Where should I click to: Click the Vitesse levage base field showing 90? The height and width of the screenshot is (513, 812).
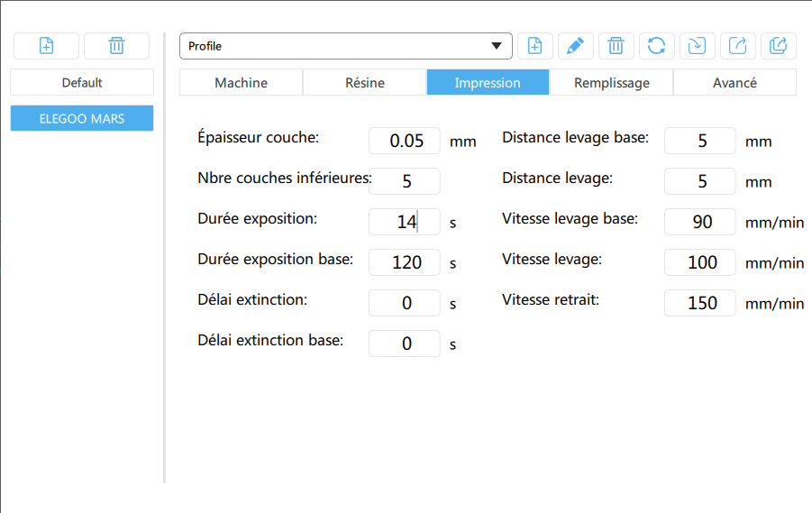tap(700, 221)
